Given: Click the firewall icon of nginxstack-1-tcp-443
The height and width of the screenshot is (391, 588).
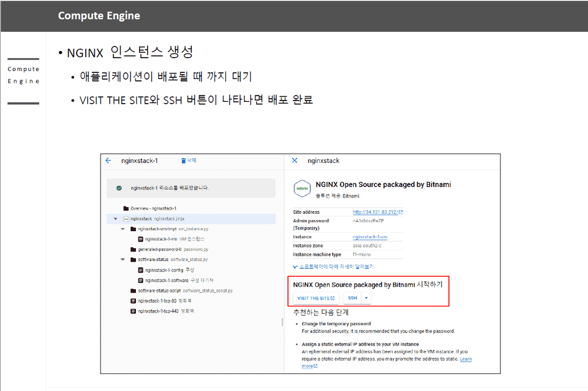Looking at the screenshot, I should click(x=133, y=311).
